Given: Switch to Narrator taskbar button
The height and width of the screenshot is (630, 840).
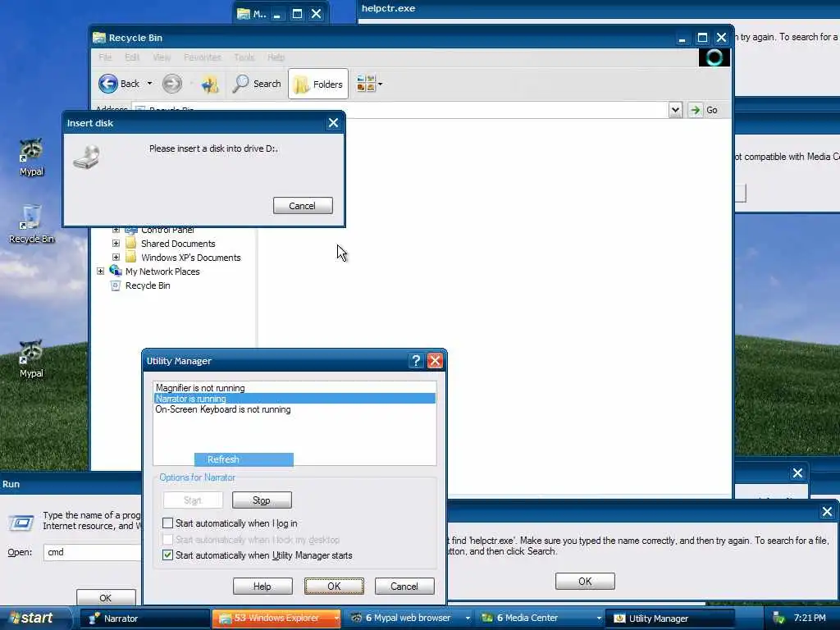Looking at the screenshot, I should (x=144, y=619).
